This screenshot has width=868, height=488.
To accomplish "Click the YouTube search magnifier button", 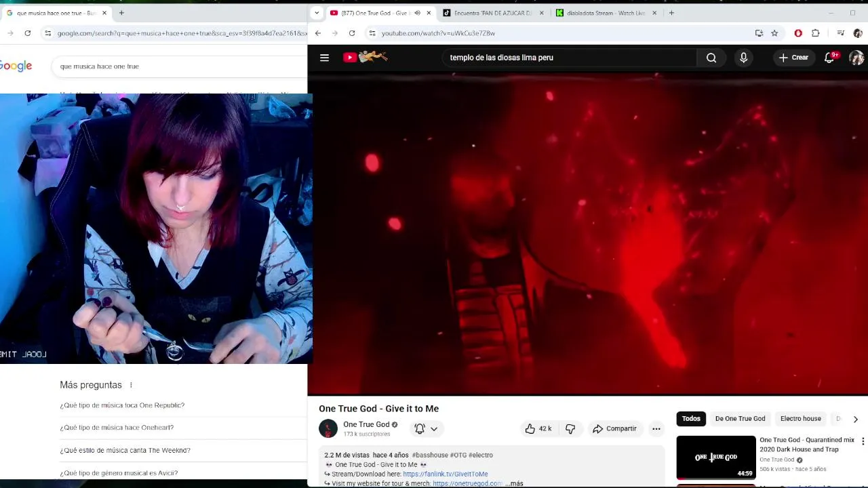I will (x=711, y=58).
